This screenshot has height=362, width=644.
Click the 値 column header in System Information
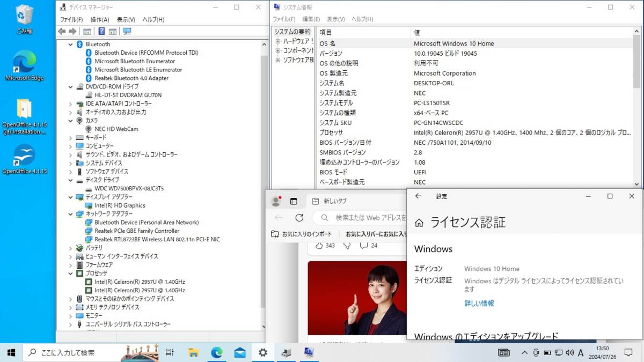(x=522, y=33)
